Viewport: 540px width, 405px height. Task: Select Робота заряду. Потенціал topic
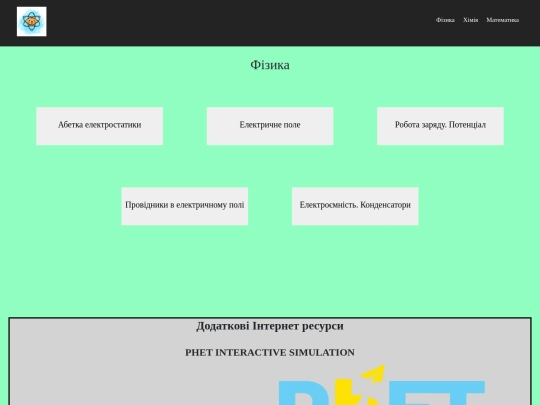click(x=440, y=126)
